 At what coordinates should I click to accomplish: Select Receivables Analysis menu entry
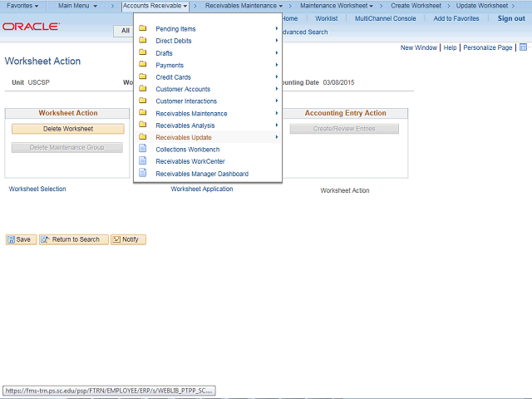click(185, 126)
